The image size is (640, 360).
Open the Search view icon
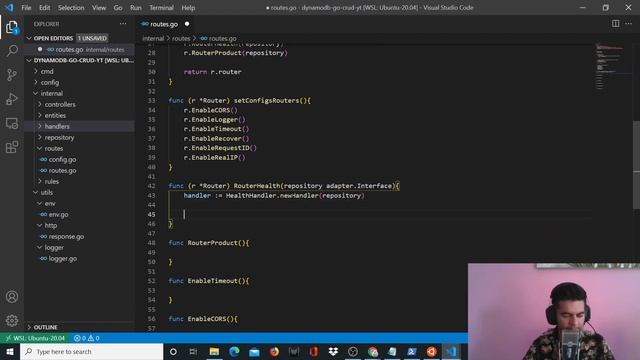12,51
